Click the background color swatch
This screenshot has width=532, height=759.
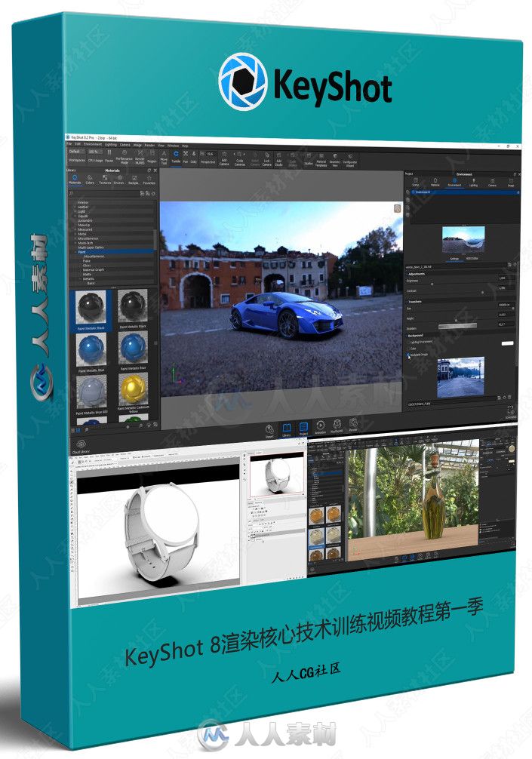(x=507, y=343)
